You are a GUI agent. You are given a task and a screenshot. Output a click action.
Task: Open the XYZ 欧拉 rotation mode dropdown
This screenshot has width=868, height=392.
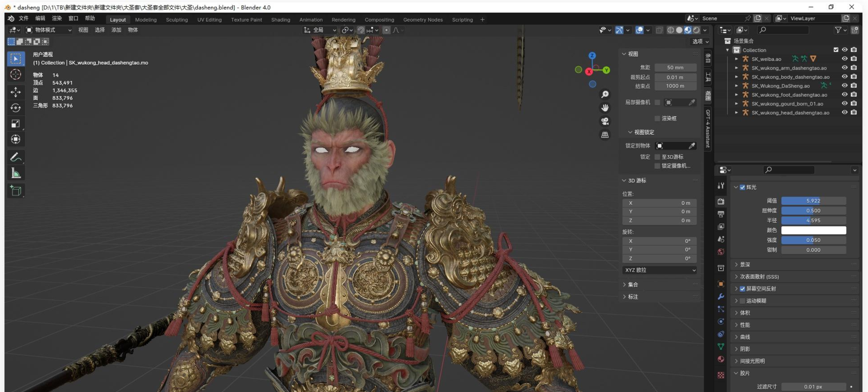tap(660, 270)
